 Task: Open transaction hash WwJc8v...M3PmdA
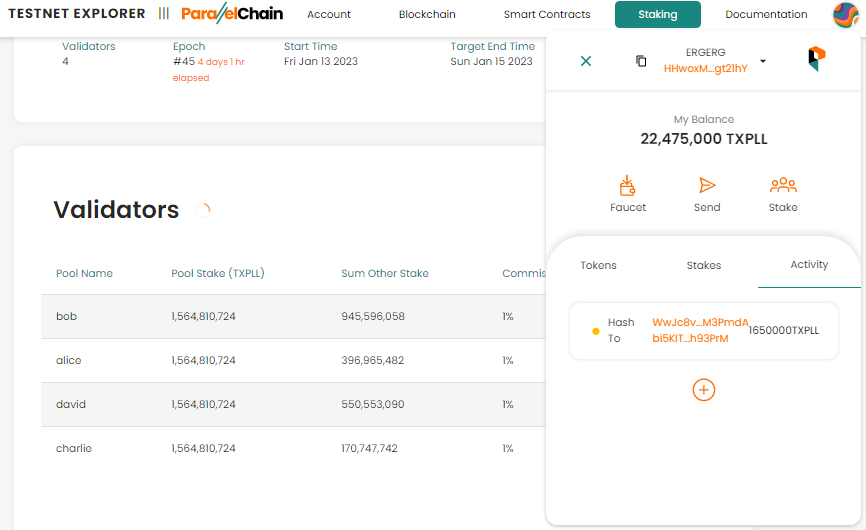click(700, 322)
